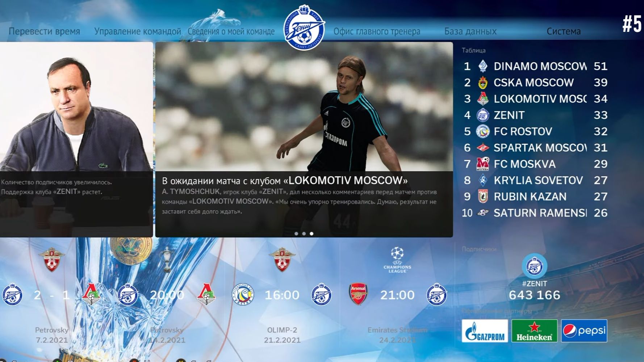This screenshot has height=362, width=644.
Task: Open the 2 - 1 match result
Action: [52, 295]
